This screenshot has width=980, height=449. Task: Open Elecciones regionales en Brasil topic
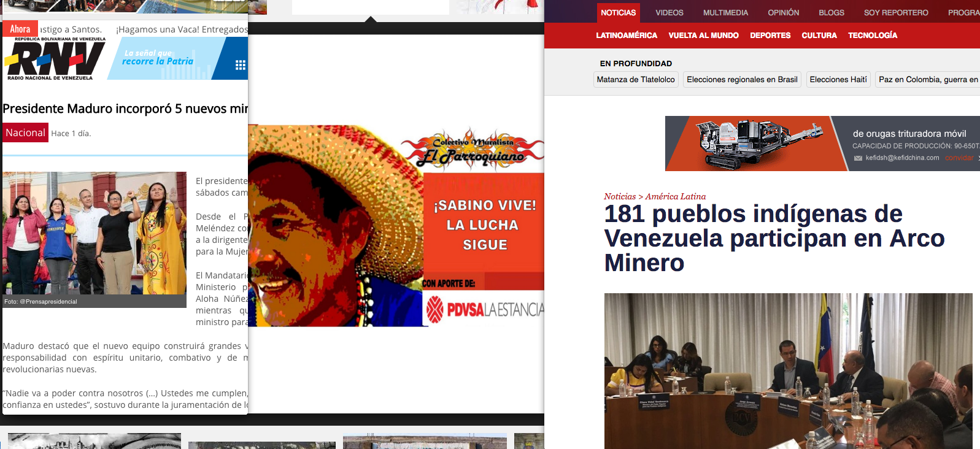[742, 80]
